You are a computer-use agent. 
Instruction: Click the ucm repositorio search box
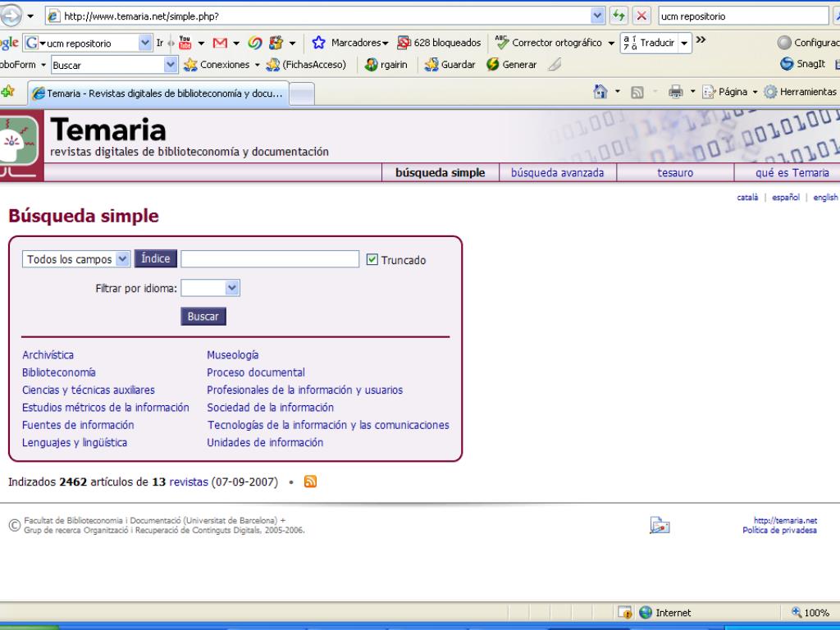[742, 16]
